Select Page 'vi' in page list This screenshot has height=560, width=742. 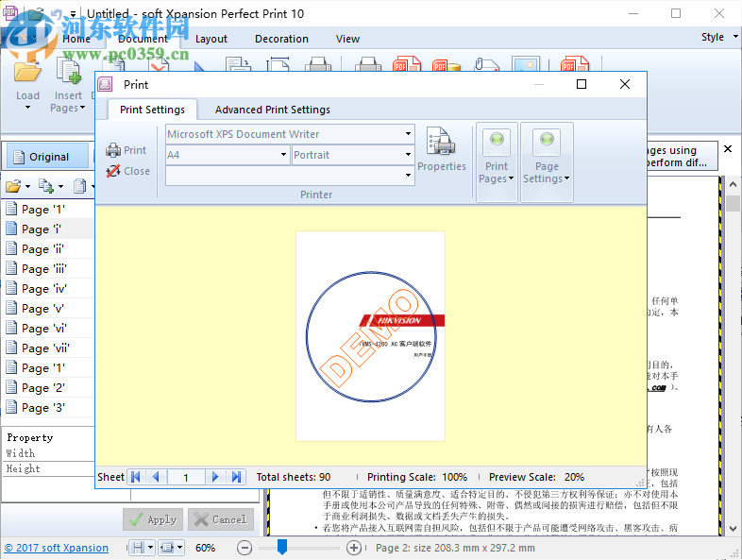(49, 329)
